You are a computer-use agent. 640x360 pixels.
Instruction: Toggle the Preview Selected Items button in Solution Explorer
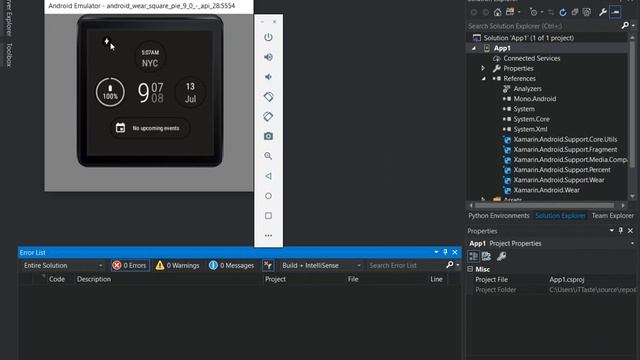(x=615, y=12)
